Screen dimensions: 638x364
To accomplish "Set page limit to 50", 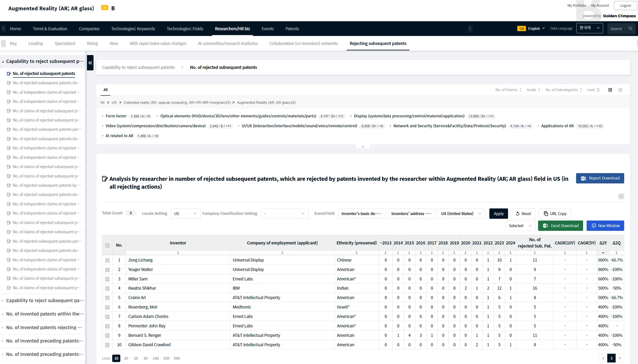I will click(x=145, y=358).
